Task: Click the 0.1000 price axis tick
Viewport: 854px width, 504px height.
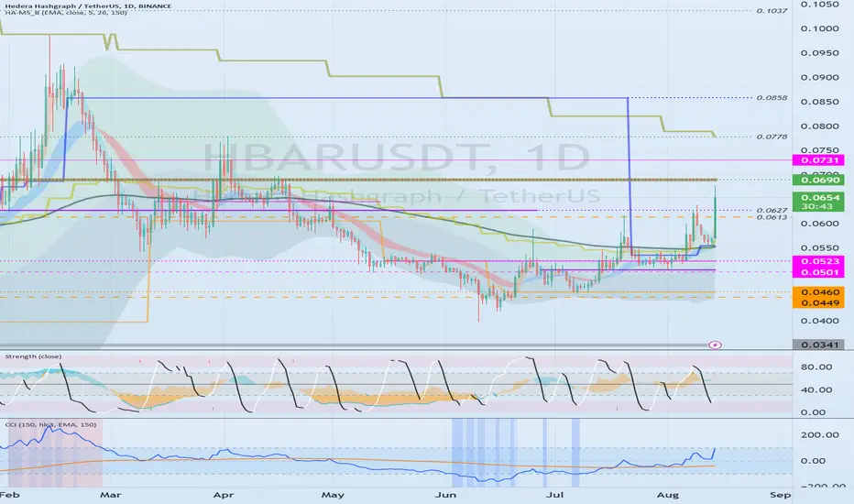Action: click(820, 29)
